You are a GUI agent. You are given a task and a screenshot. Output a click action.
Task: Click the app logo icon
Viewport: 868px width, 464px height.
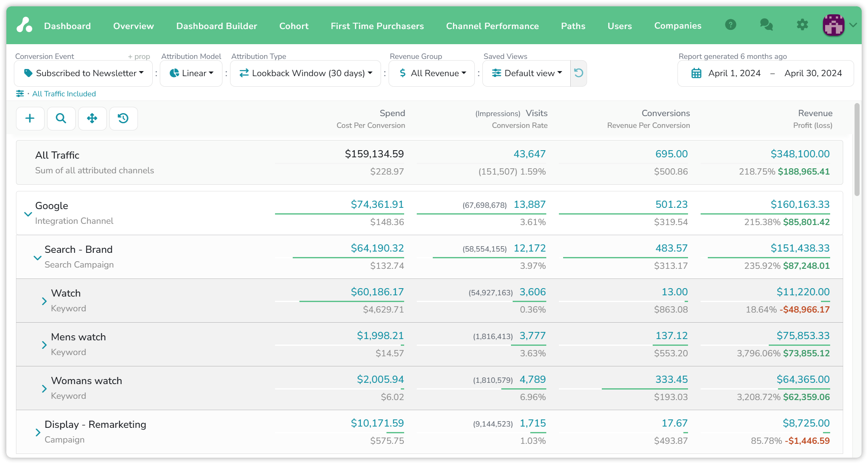tap(24, 25)
